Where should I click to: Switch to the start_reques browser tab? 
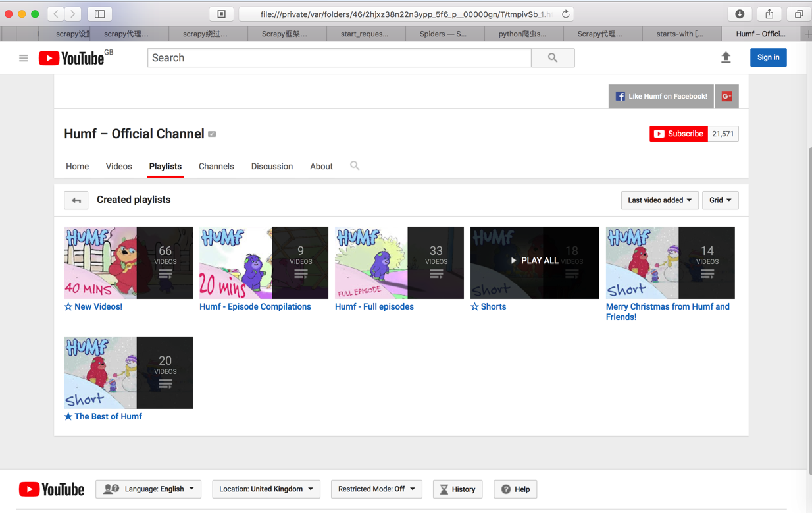366,34
